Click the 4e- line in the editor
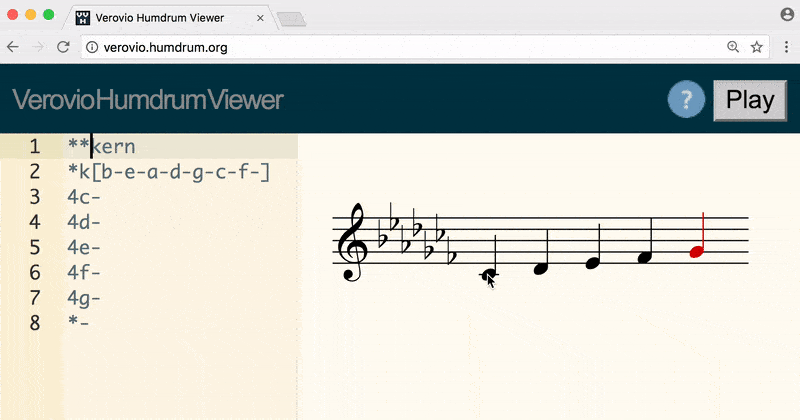This screenshot has height=420, width=800. point(84,247)
